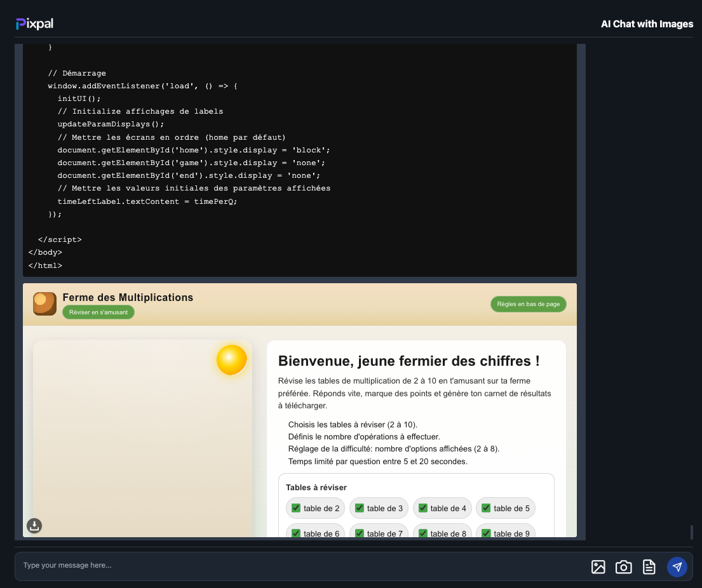Click the download icon on preview
Screen dimensions: 702x588
pos(34,525)
